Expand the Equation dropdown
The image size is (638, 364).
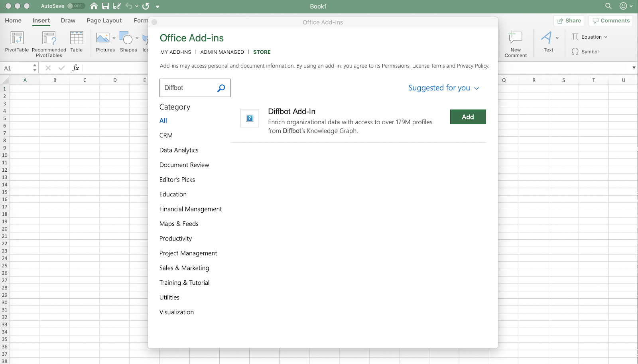pyautogui.click(x=606, y=37)
